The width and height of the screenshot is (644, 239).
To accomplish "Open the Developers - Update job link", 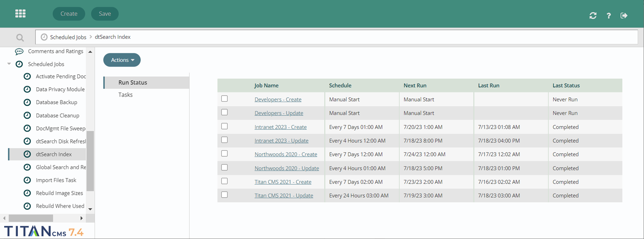I will click(x=279, y=113).
